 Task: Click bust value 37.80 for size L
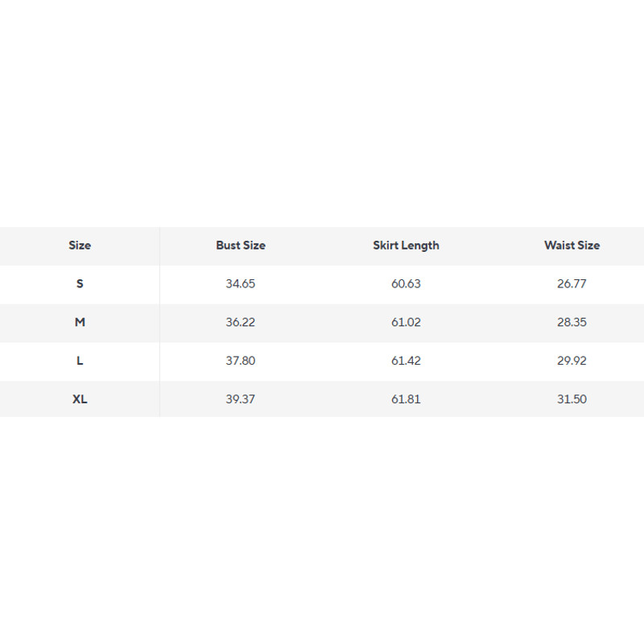click(x=241, y=361)
